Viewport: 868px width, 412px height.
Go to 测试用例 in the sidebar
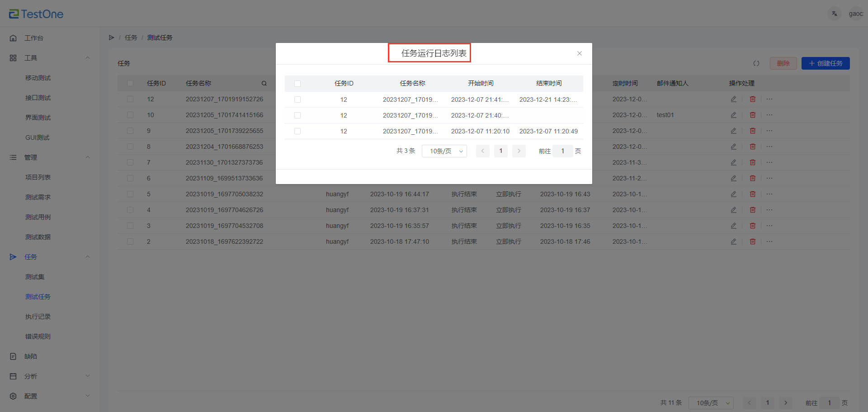[x=38, y=217]
